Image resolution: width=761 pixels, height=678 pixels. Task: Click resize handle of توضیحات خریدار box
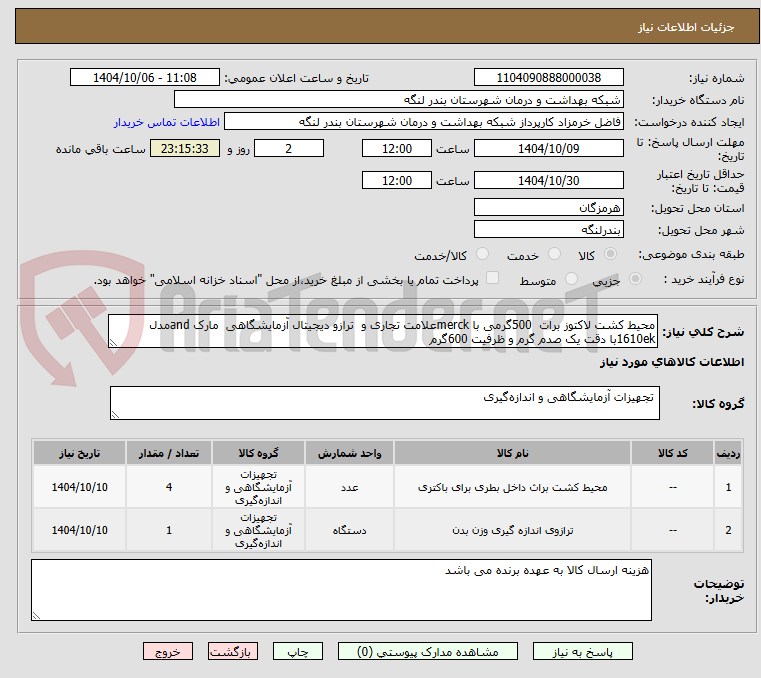click(x=36, y=615)
